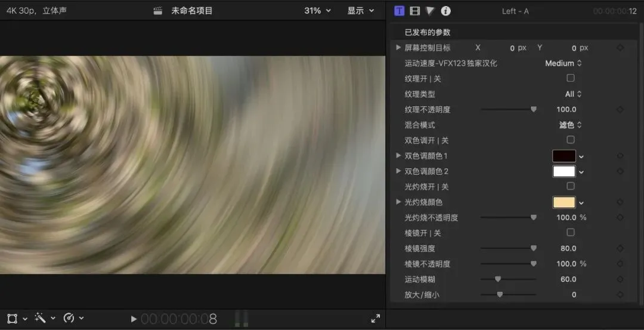
Task: Click the swirl blur viewer preview
Action: (x=193, y=165)
